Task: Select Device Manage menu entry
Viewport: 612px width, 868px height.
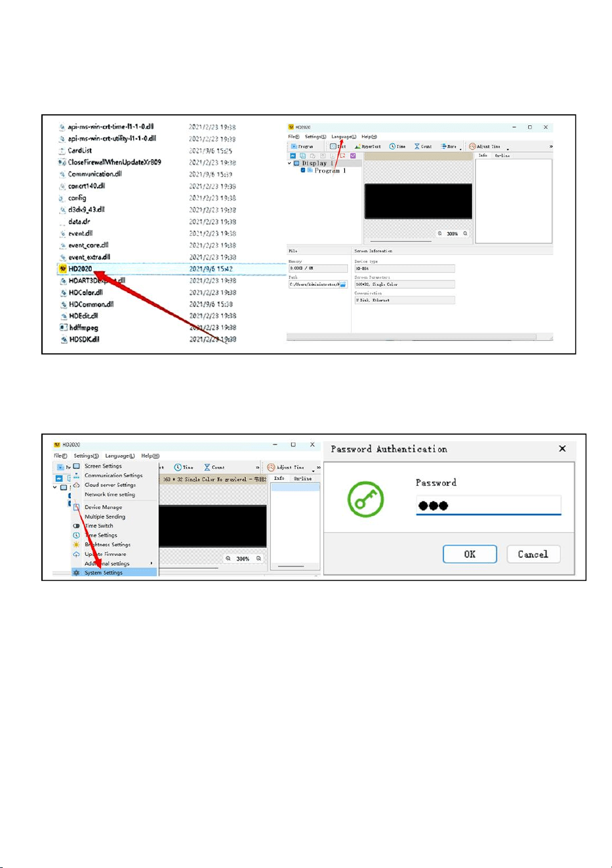Action: coord(103,507)
